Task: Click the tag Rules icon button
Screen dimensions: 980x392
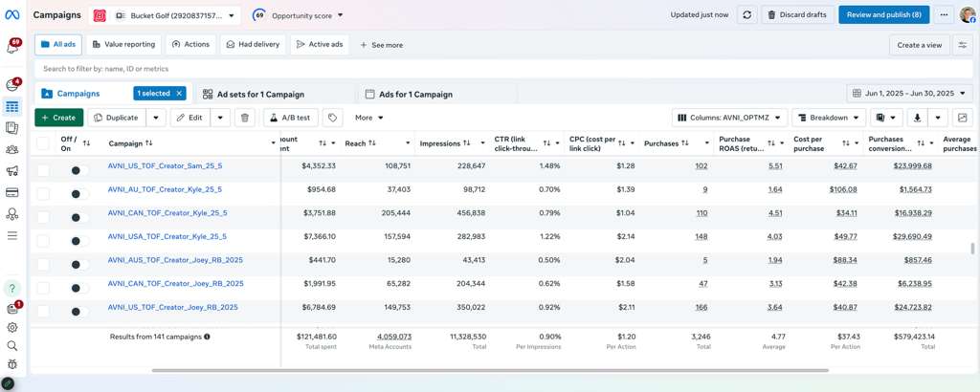Action: tap(333, 118)
